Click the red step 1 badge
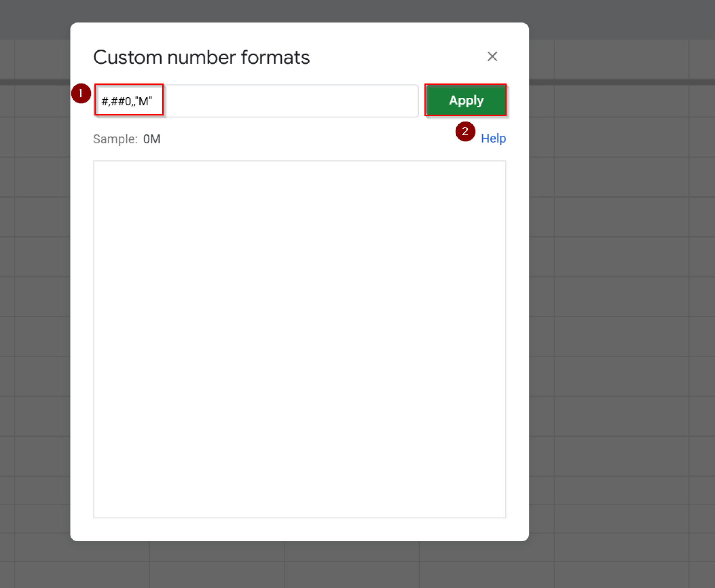Screen dimensions: 715x588 click(x=81, y=94)
